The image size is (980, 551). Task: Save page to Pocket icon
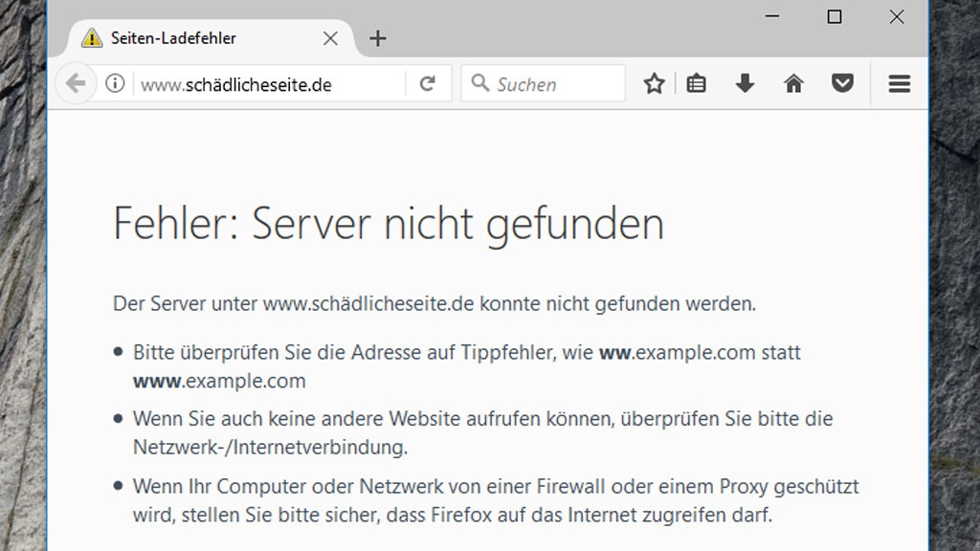[842, 83]
